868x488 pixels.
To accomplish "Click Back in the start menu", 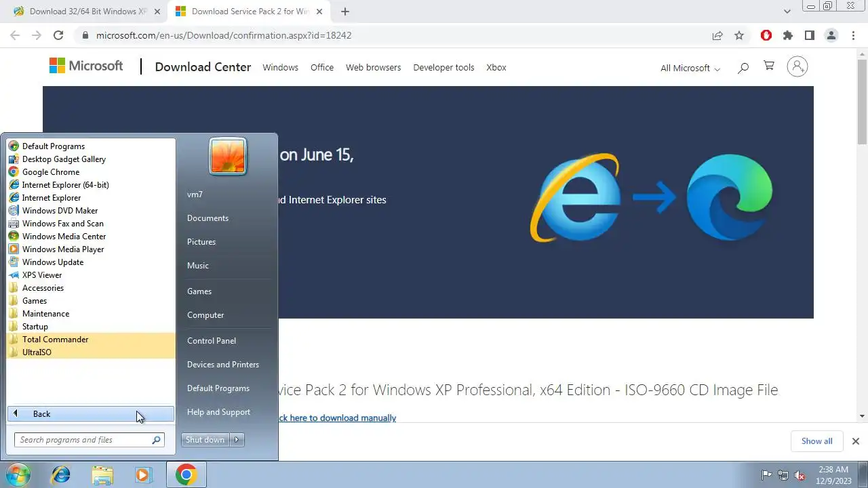I will (x=91, y=414).
